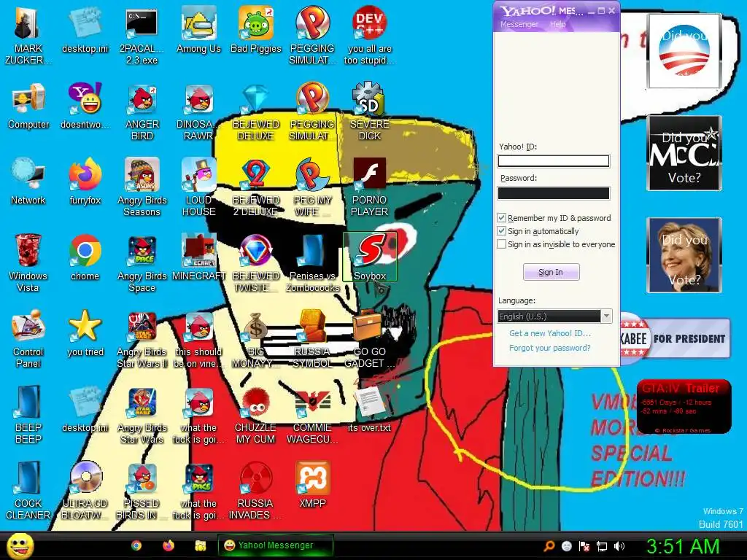Screen dimensions: 747x560
Task: Click the Network desktop icon
Action: point(28,182)
